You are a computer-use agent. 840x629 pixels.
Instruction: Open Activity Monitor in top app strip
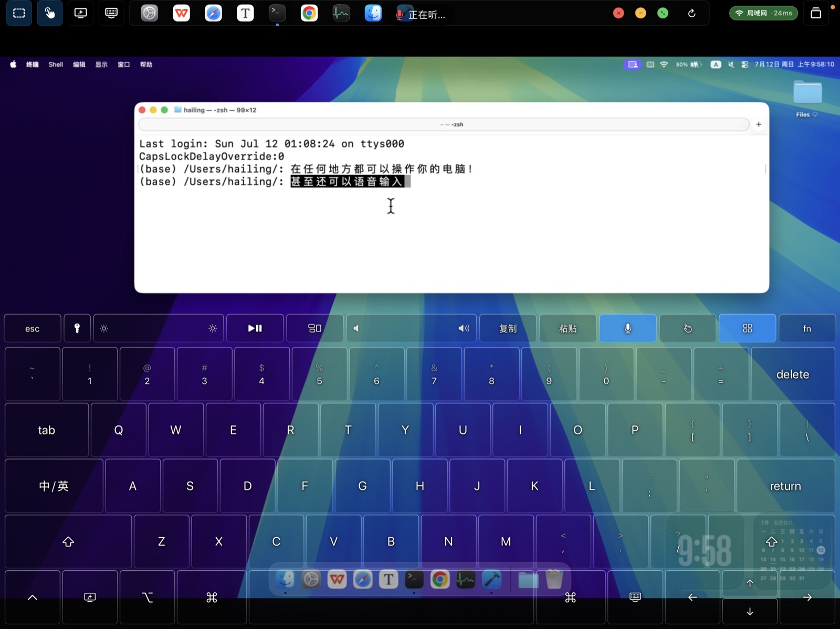[341, 13]
